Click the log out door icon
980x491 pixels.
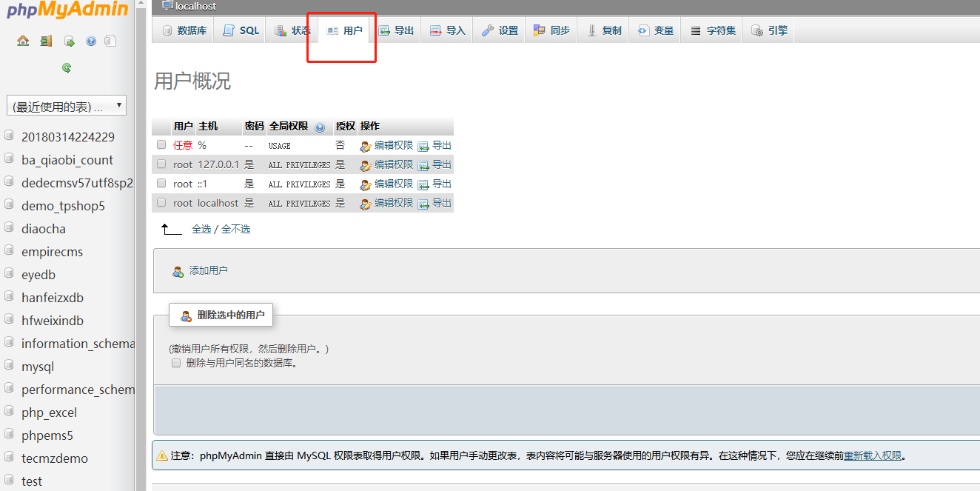pyautogui.click(x=46, y=41)
